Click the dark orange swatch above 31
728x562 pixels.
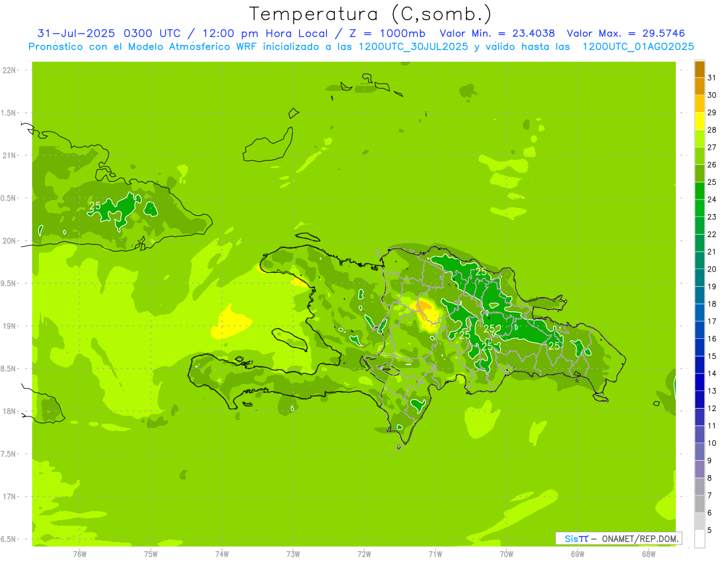699,69
